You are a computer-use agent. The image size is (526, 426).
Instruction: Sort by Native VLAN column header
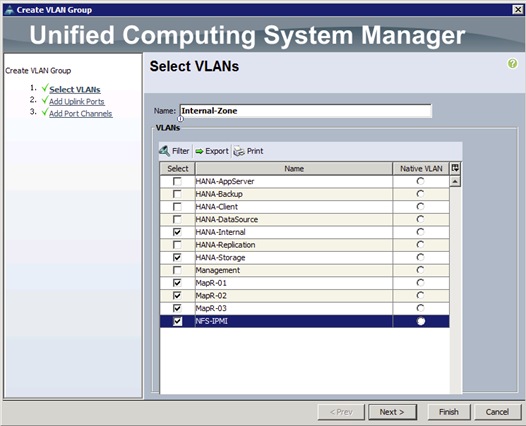[x=421, y=169]
